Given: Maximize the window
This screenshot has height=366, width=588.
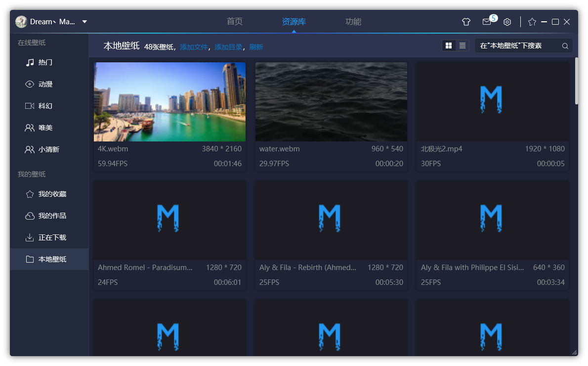Looking at the screenshot, I should 555,22.
